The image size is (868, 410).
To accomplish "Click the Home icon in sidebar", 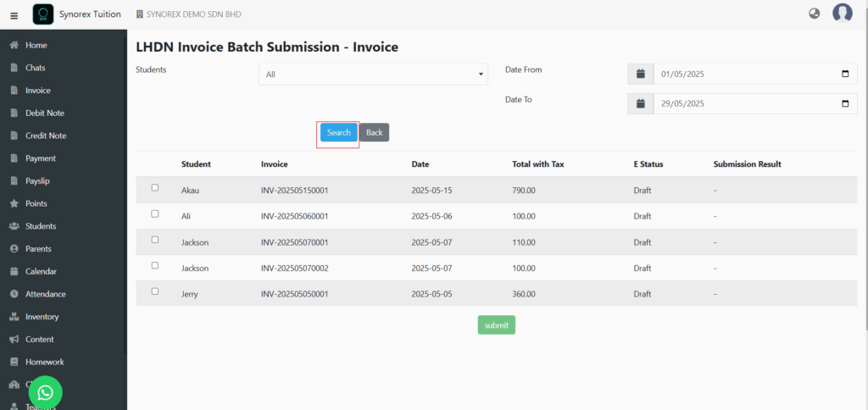I will click(x=15, y=46).
